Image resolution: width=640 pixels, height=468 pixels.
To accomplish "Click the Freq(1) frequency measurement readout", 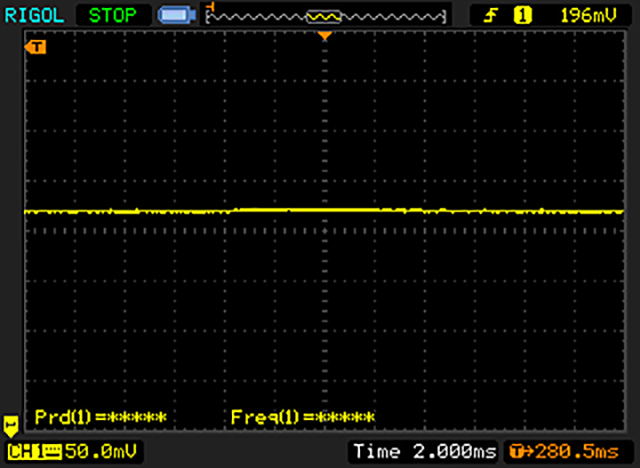I will 302,417.
